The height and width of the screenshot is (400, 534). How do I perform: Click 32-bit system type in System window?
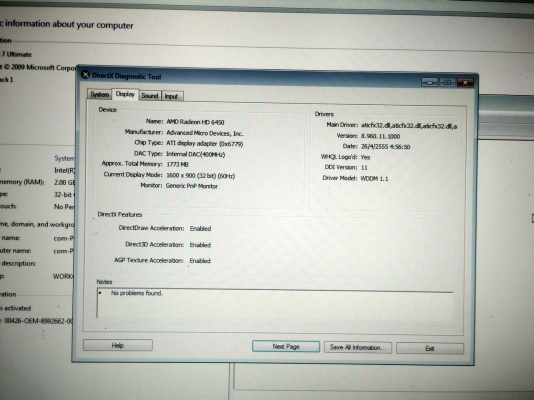tap(64, 195)
